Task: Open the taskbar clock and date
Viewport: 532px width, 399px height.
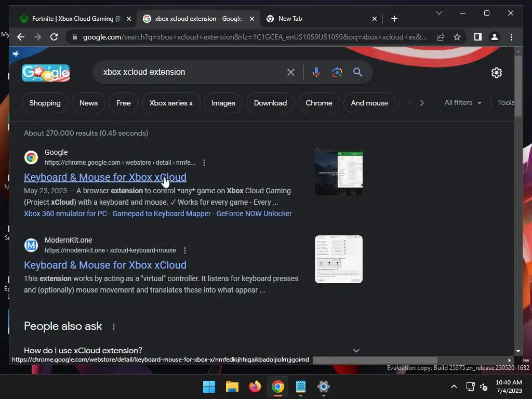Action: click(x=509, y=387)
